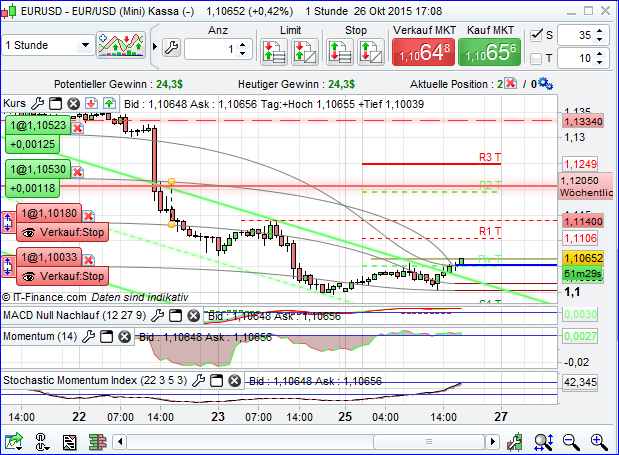Image resolution: width=619 pixels, height=455 pixels.
Task: Click zoom out magnifier icon
Action: 571,441
